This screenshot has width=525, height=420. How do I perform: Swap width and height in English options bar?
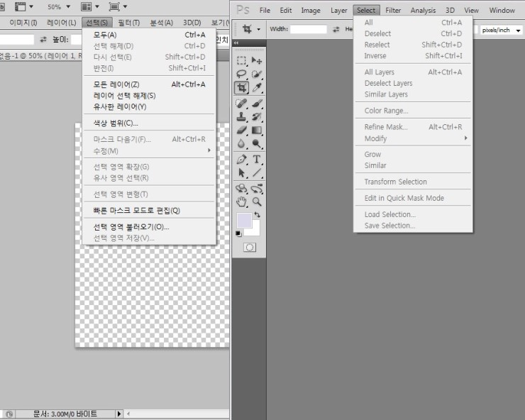336,30
